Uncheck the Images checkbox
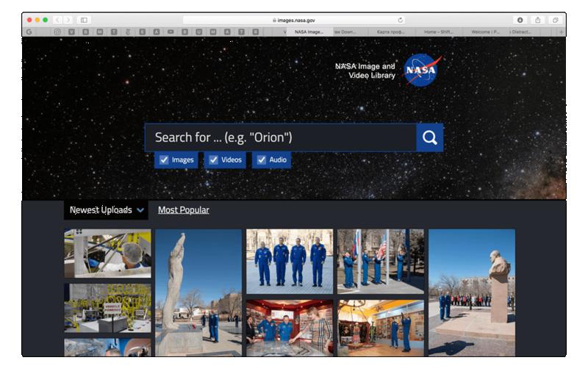Screen dimensions: 588x388 click(x=165, y=160)
